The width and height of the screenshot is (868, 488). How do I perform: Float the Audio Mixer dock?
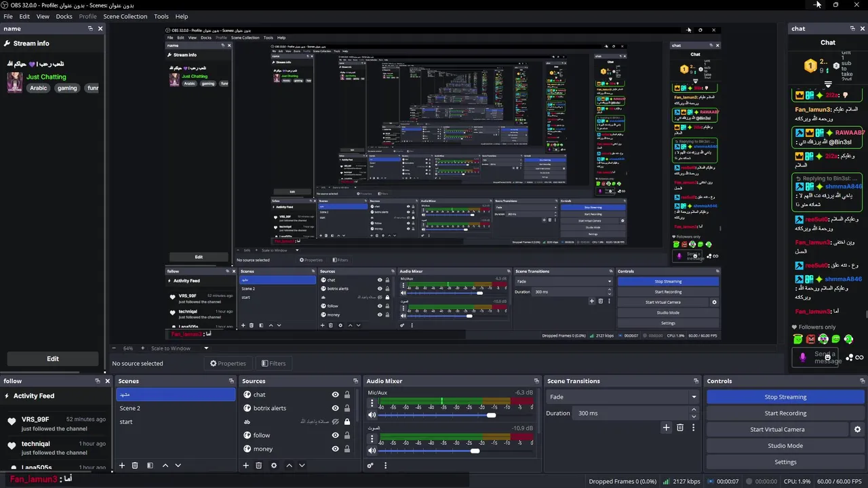[x=536, y=381]
